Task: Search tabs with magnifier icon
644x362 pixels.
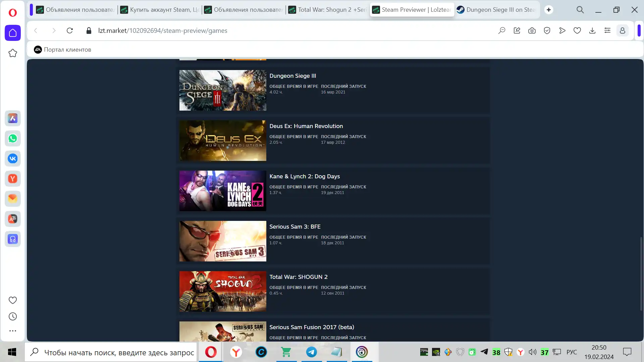Action: point(580,10)
